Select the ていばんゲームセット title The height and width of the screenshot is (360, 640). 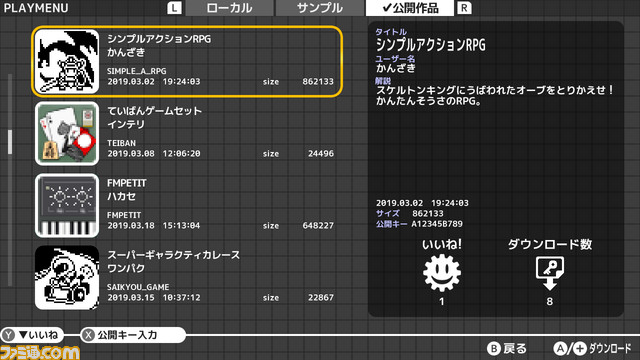pyautogui.click(x=154, y=111)
